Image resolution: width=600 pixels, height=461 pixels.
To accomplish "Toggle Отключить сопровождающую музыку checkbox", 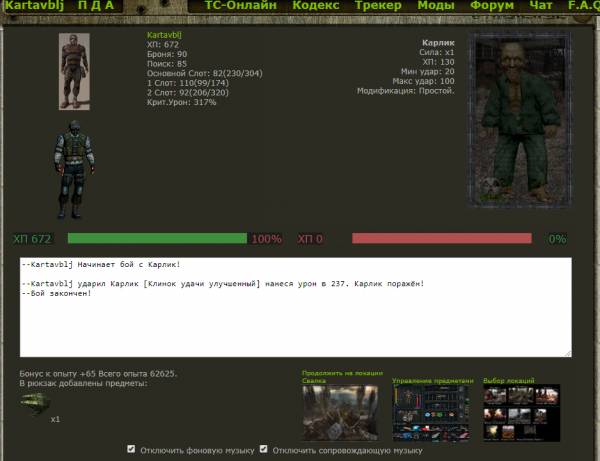I will [x=264, y=450].
